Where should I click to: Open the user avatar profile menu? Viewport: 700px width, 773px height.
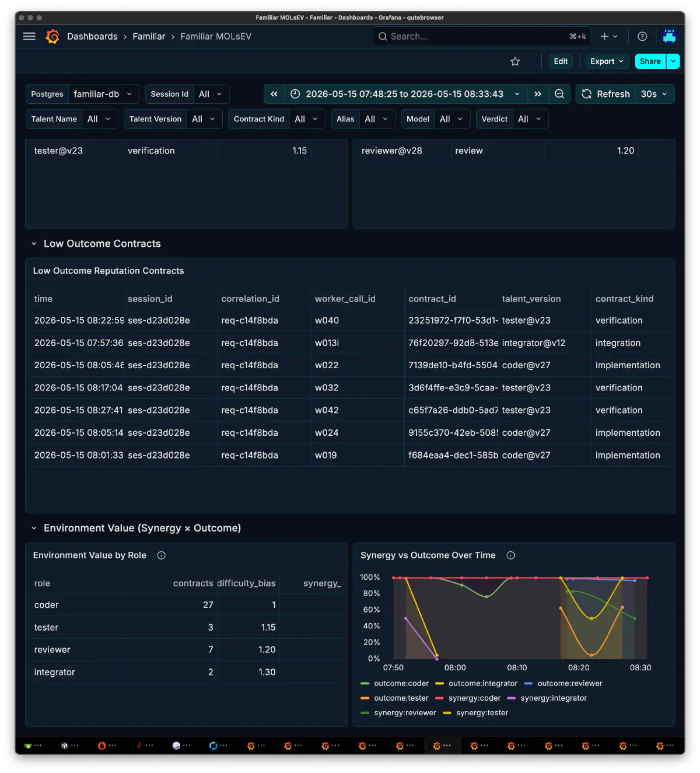(x=669, y=36)
